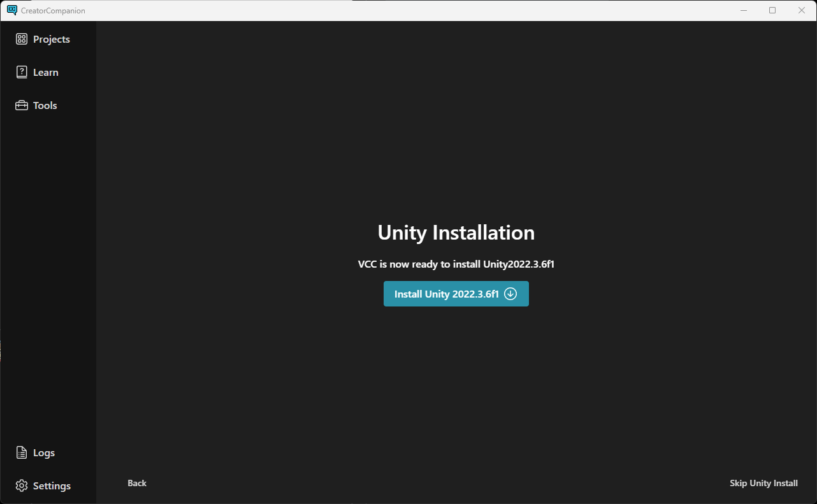The image size is (817, 504).
Task: Select the Tools toolbox icon
Action: tap(21, 104)
